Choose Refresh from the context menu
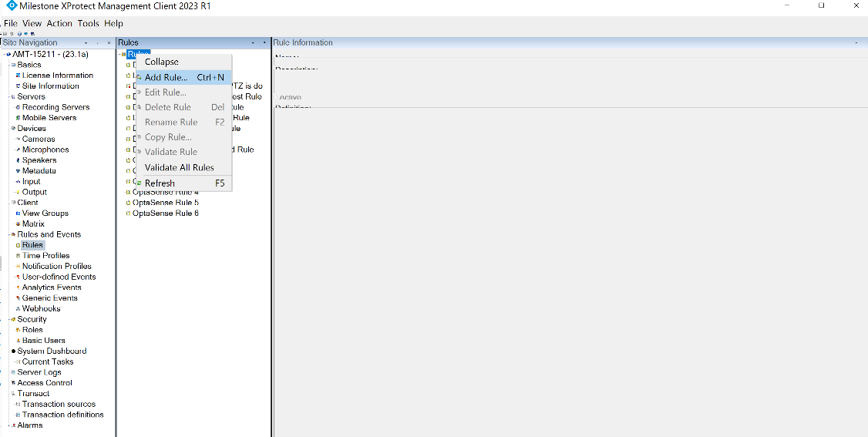Screen dimensions: 868x437 click(183, 183)
